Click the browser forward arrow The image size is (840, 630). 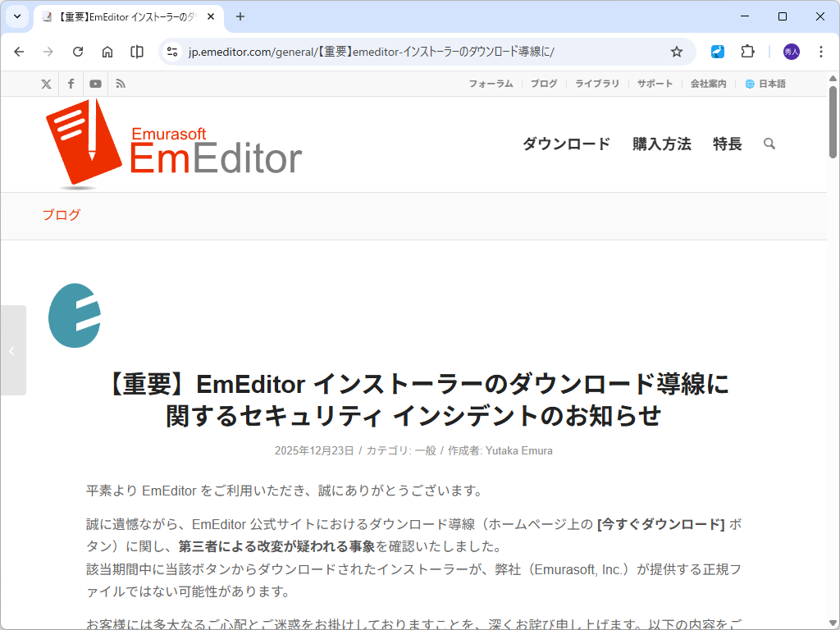tap(48, 52)
